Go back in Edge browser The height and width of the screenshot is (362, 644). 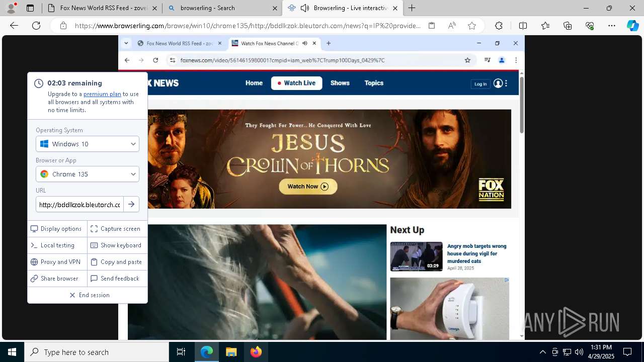coord(14,26)
